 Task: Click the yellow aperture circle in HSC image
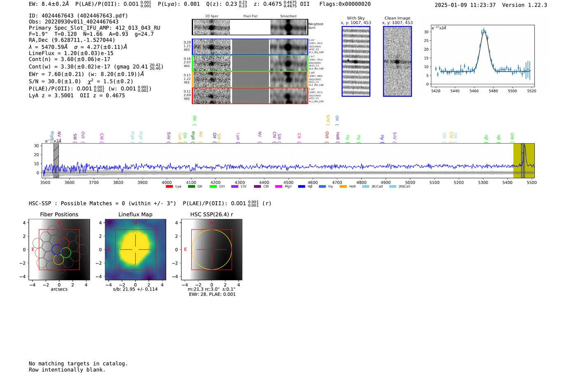click(x=211, y=250)
